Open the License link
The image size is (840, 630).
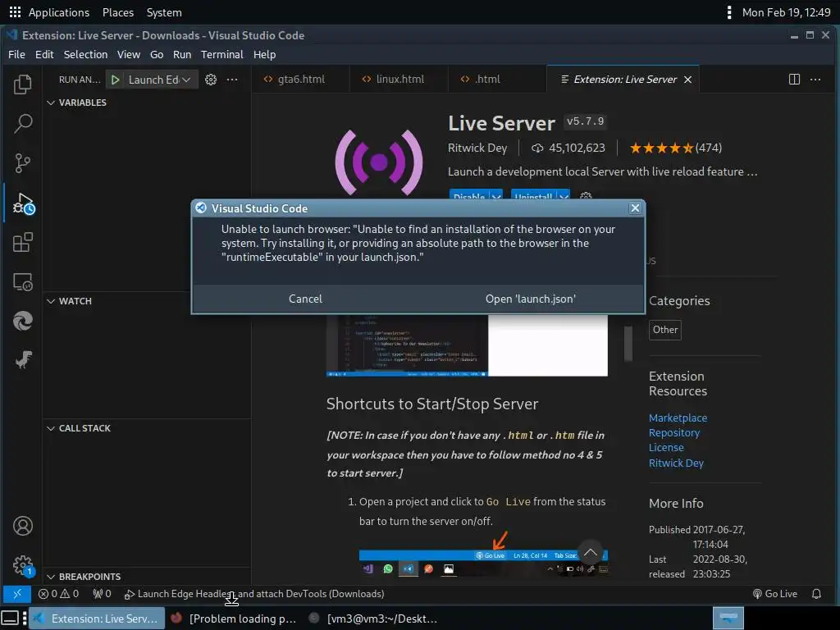click(x=666, y=447)
